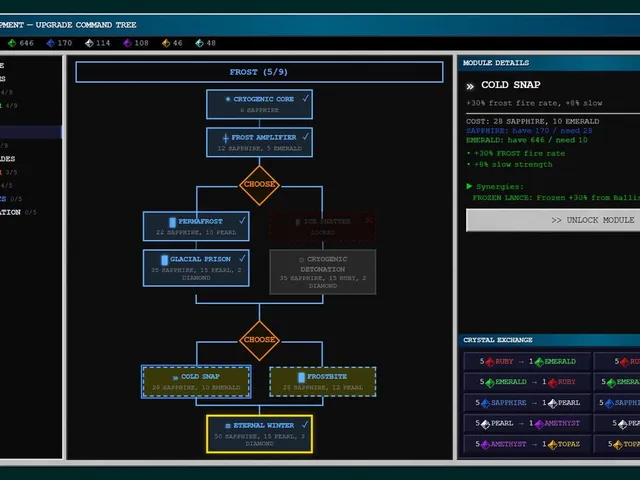Click the green emerald crystal counter icon

(12, 43)
